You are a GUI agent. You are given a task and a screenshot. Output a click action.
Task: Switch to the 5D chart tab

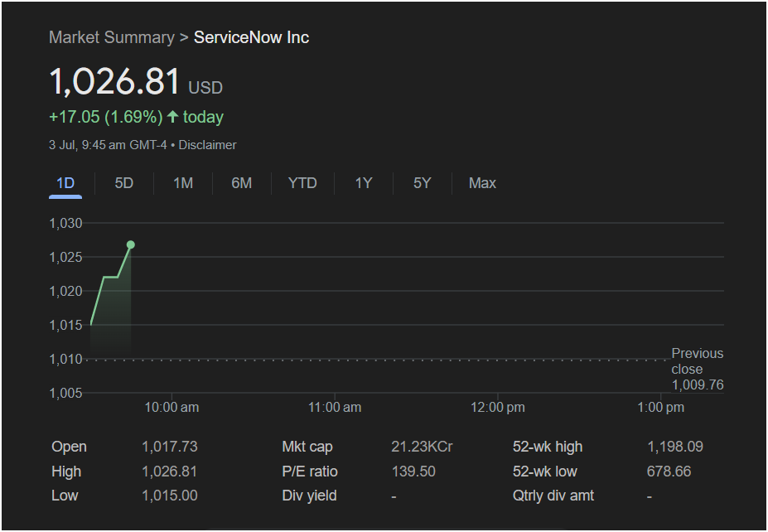click(x=124, y=183)
